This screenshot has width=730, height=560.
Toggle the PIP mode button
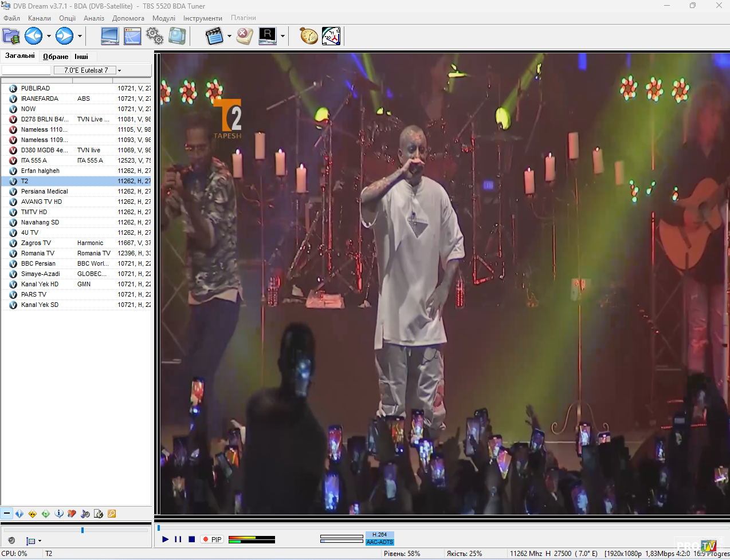[212, 539]
